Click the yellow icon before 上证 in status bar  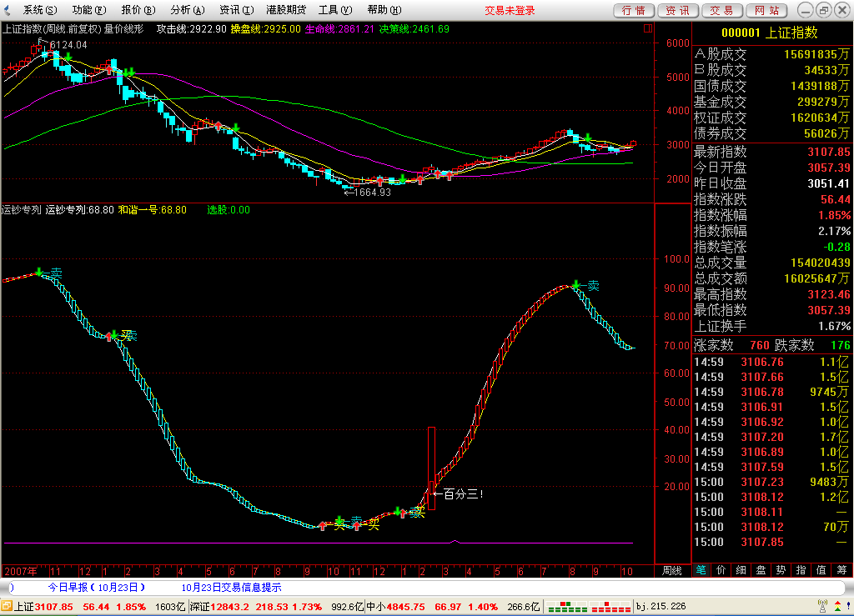point(7,606)
